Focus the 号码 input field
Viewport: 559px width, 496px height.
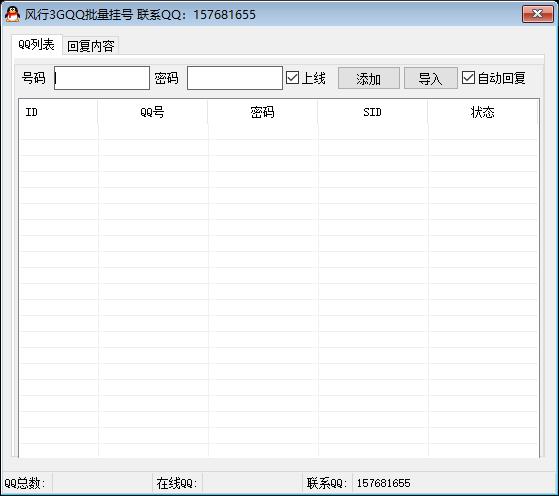102,78
